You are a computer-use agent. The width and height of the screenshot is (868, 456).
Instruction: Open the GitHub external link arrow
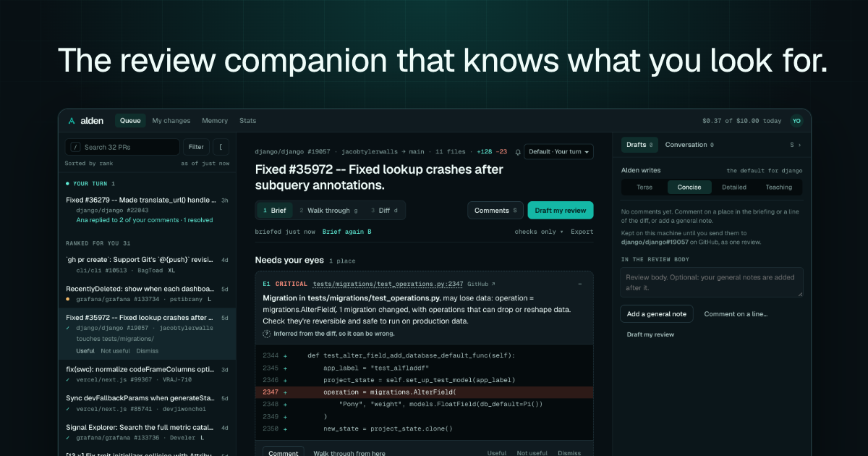(493, 284)
